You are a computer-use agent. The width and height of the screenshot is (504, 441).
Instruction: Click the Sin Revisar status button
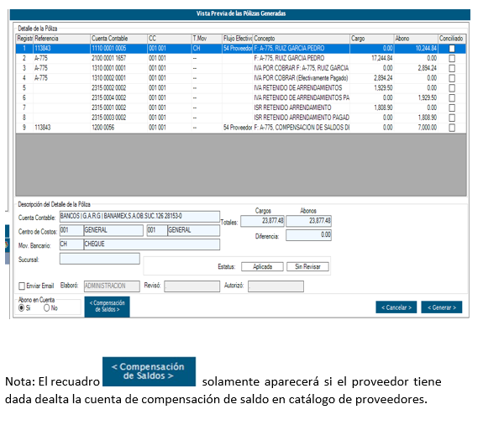tap(307, 267)
